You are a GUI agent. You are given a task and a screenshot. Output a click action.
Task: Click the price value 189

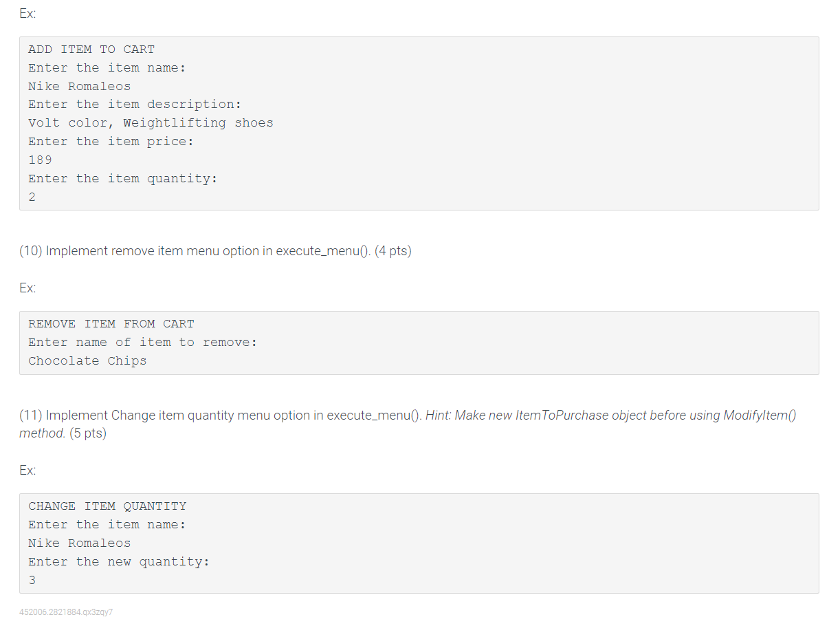click(40, 160)
